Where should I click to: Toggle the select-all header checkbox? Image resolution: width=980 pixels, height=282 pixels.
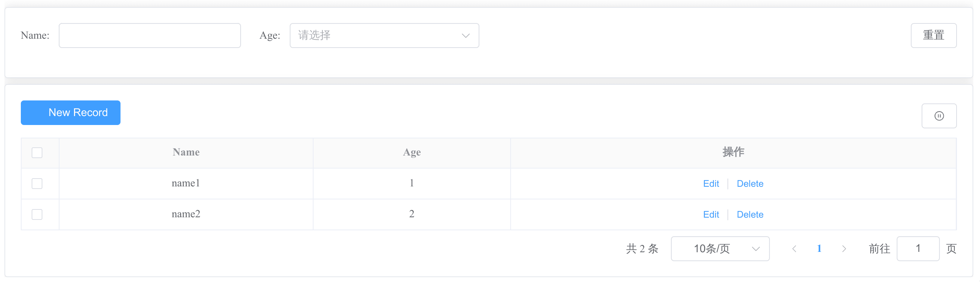[x=37, y=153]
